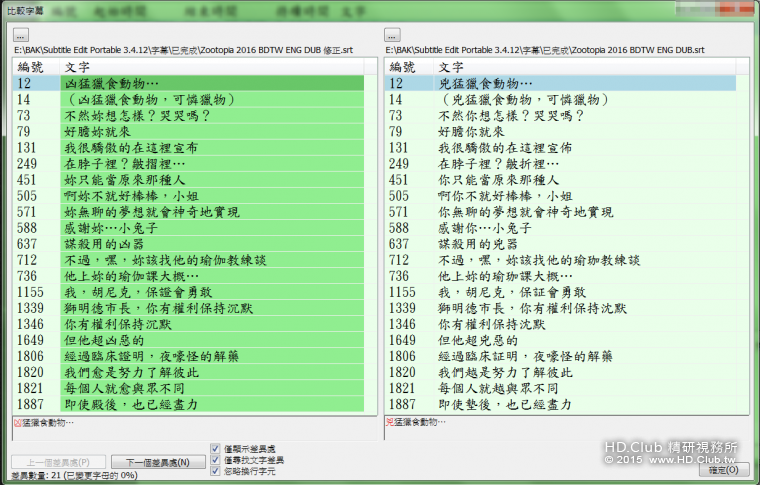Select right pane row 1155 保証會勇敢
Image resolution: width=760 pixels, height=485 pixels.
(x=561, y=292)
